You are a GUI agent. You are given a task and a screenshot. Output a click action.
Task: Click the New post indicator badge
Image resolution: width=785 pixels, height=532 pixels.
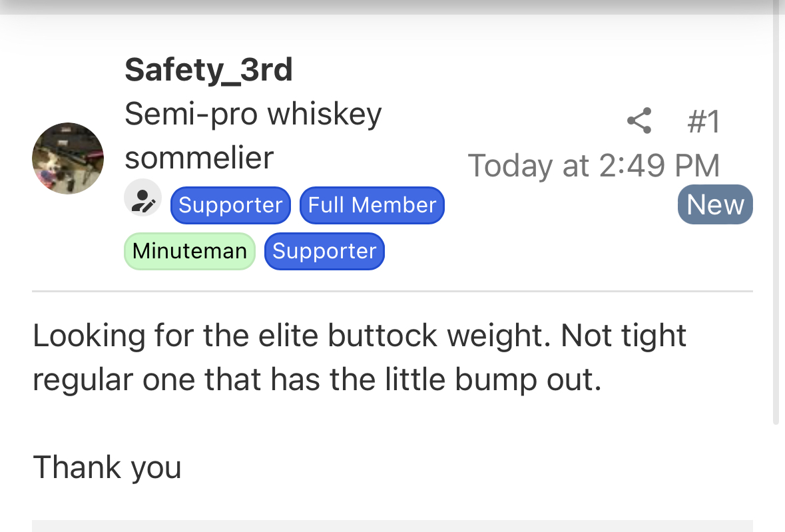click(x=715, y=204)
